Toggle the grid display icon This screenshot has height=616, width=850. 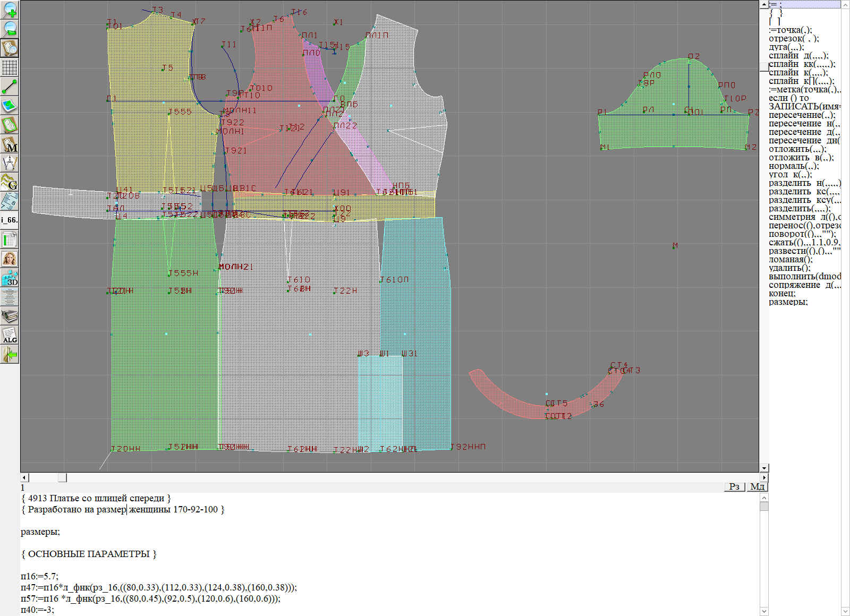coord(10,67)
